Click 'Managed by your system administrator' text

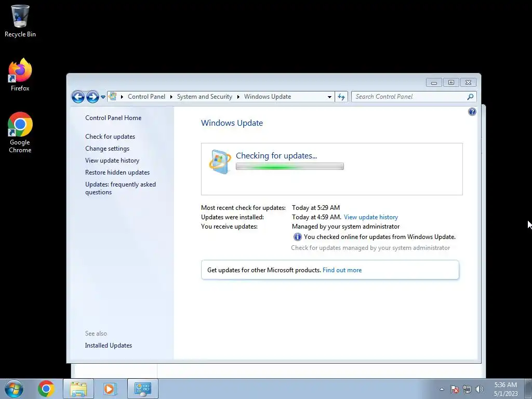tap(345, 227)
